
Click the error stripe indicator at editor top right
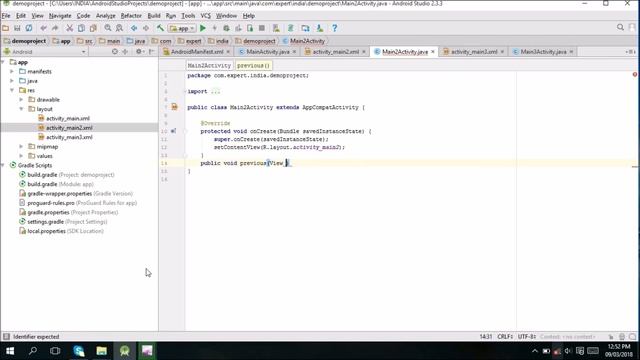(635, 74)
